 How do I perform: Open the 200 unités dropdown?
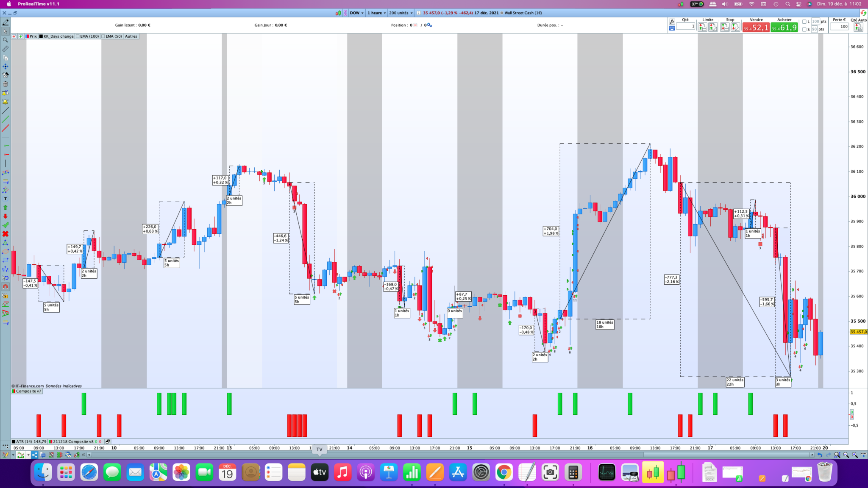click(401, 13)
